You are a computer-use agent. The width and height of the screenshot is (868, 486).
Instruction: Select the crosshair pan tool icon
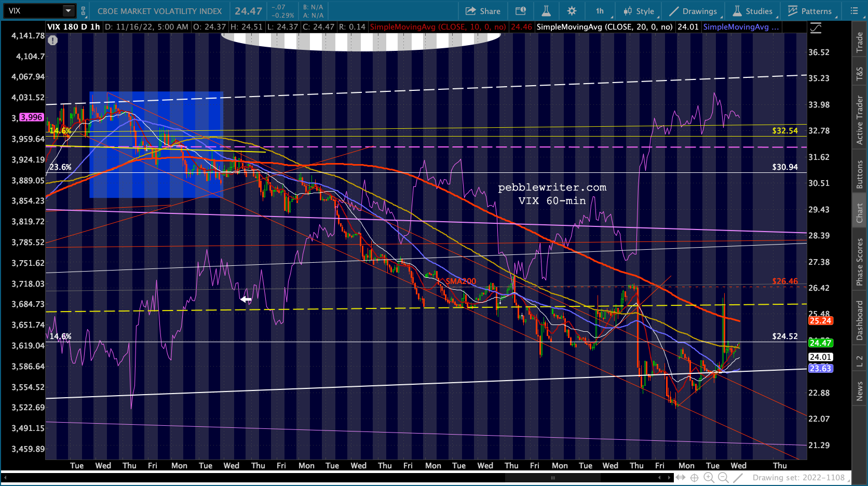[x=694, y=478]
